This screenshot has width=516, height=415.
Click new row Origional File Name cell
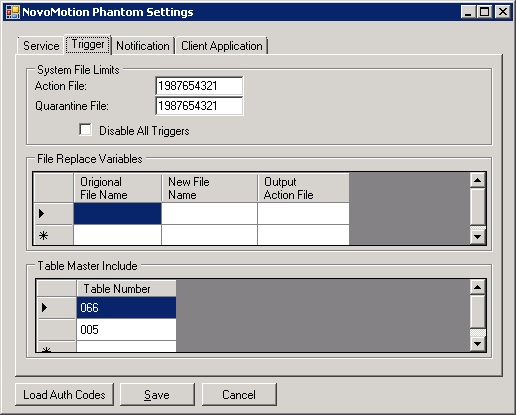tap(117, 235)
